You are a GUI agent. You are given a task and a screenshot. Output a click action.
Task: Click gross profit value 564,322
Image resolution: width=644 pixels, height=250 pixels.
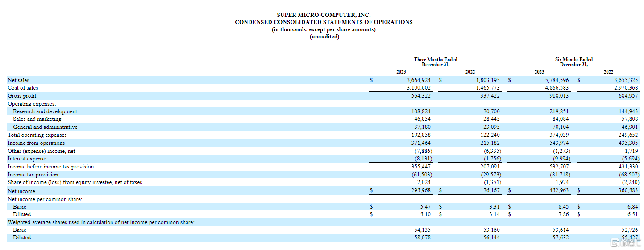421,96
